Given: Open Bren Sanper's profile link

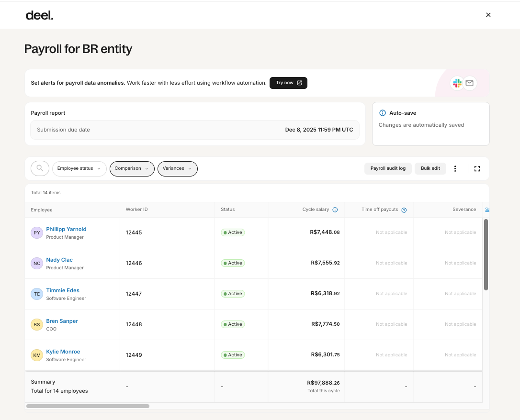Looking at the screenshot, I should pyautogui.click(x=62, y=321).
